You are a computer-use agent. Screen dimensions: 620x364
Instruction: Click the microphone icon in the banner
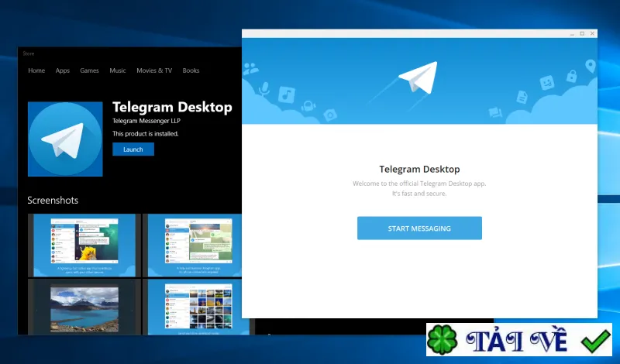coord(263,89)
